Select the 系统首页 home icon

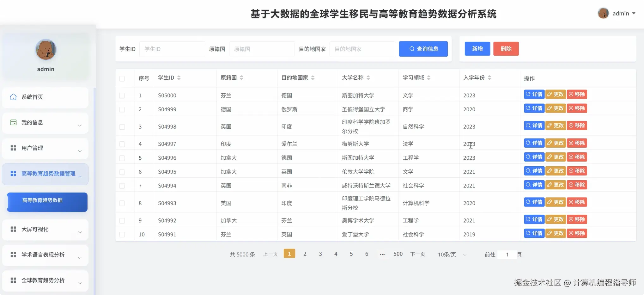coord(13,97)
